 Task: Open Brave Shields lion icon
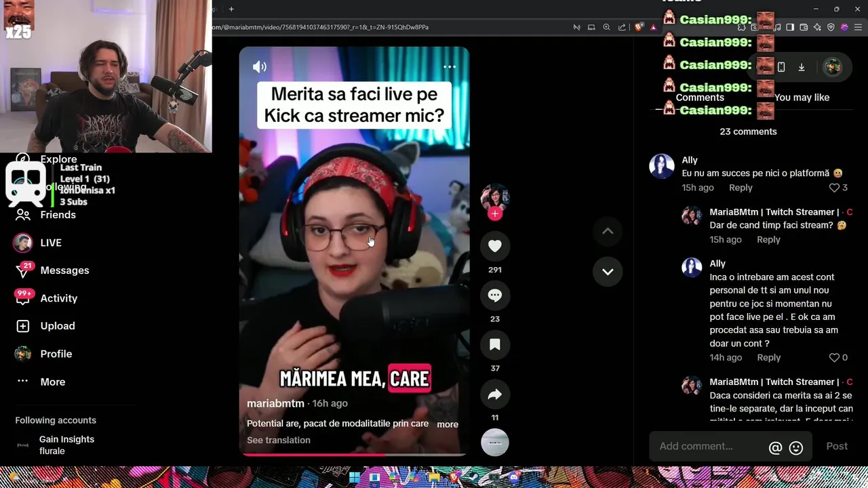[639, 27]
